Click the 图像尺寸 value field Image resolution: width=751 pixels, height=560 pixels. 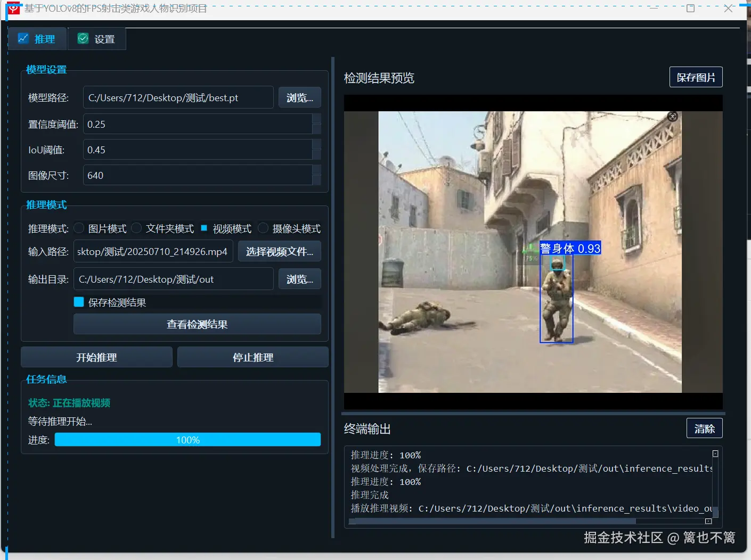pos(198,175)
